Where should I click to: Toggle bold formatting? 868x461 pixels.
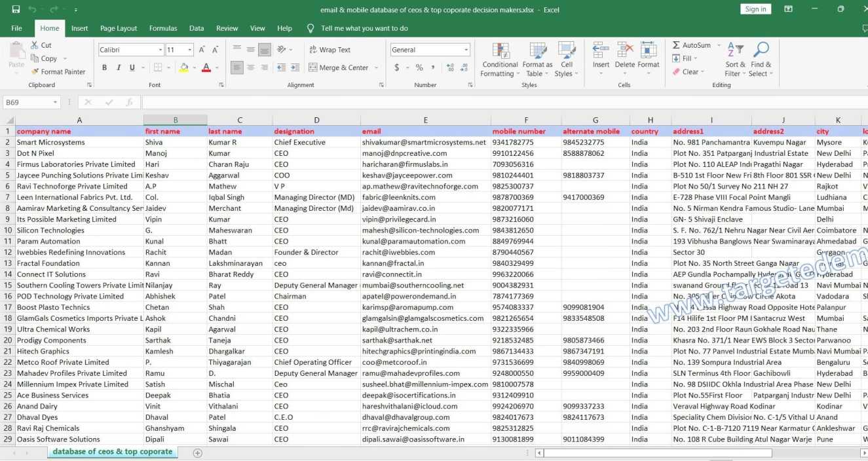[x=104, y=67]
